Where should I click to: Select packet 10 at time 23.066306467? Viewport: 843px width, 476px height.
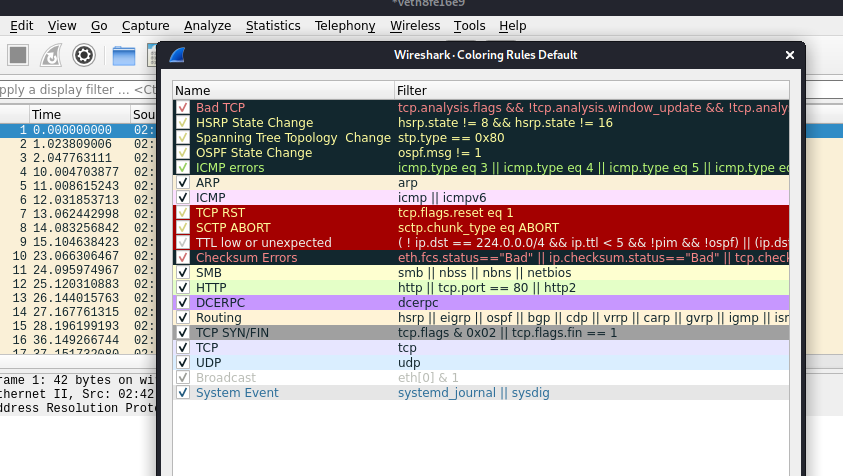click(78, 256)
